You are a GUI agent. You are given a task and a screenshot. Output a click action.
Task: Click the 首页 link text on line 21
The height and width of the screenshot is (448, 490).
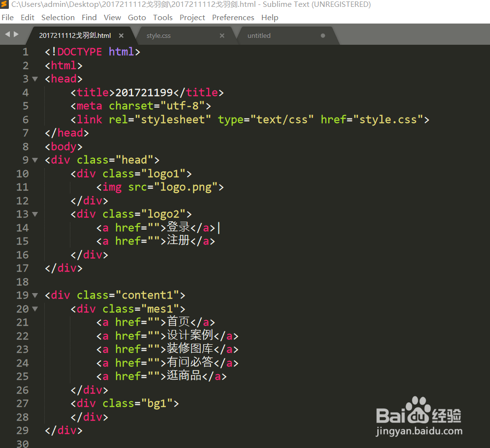pyautogui.click(x=178, y=322)
